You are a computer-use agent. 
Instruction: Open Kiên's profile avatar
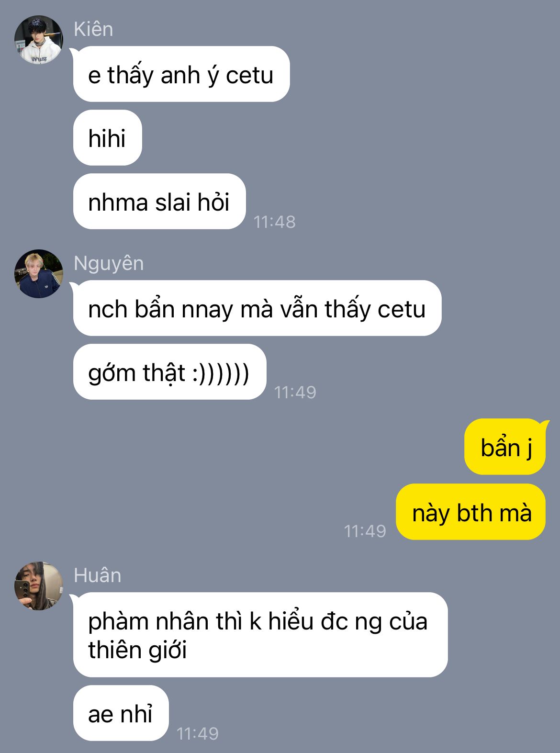pyautogui.click(x=39, y=40)
